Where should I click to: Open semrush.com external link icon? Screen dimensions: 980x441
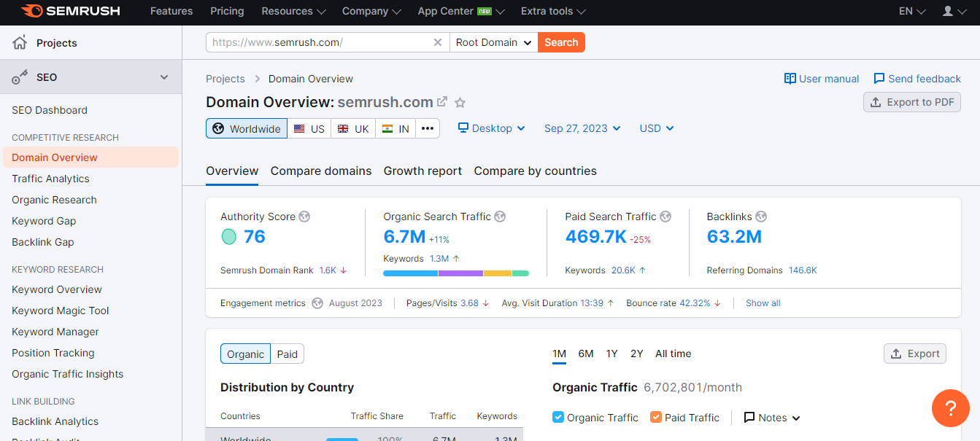coord(442,101)
